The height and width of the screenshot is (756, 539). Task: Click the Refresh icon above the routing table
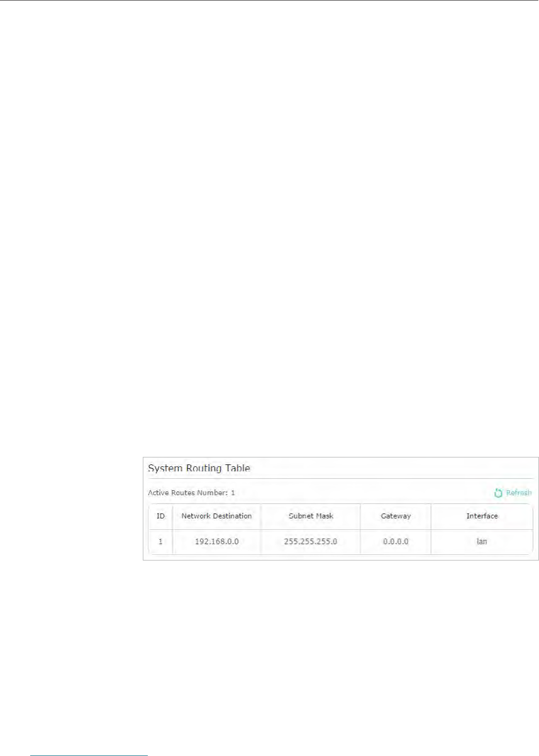click(x=499, y=493)
